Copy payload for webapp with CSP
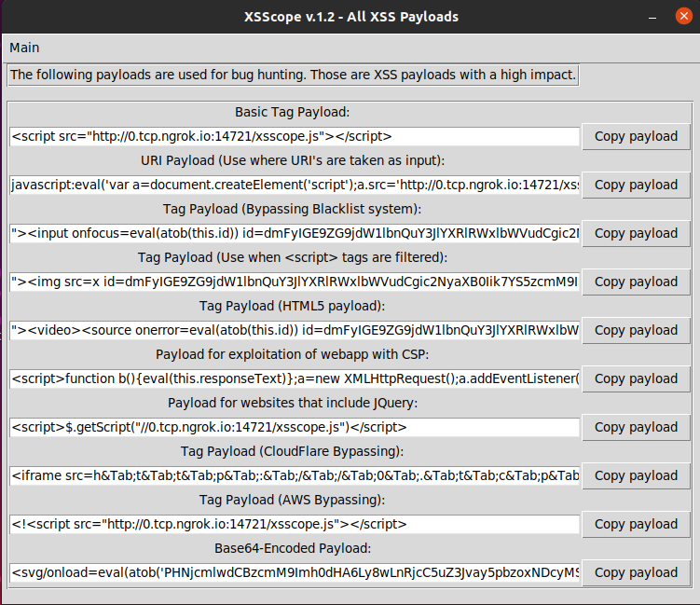Image resolution: width=700 pixels, height=605 pixels. click(636, 378)
